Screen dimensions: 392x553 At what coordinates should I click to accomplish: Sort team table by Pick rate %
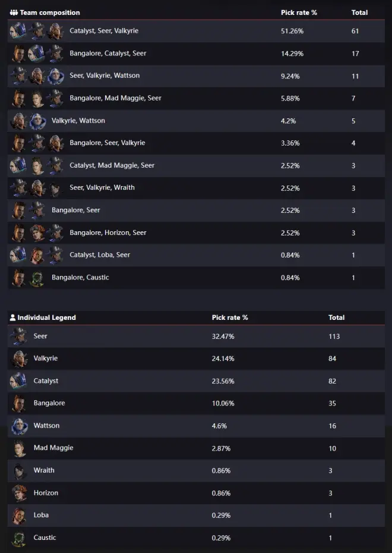[x=299, y=12]
